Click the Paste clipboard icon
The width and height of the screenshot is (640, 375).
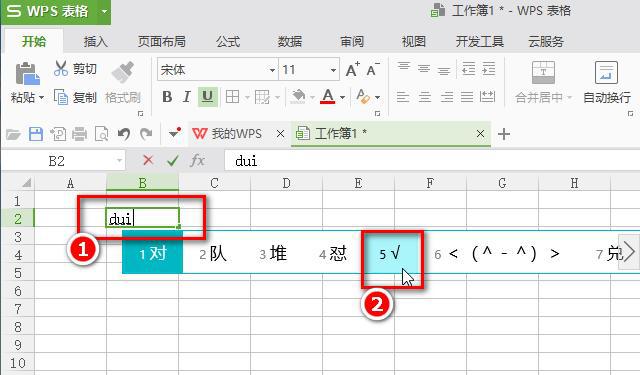coord(27,73)
